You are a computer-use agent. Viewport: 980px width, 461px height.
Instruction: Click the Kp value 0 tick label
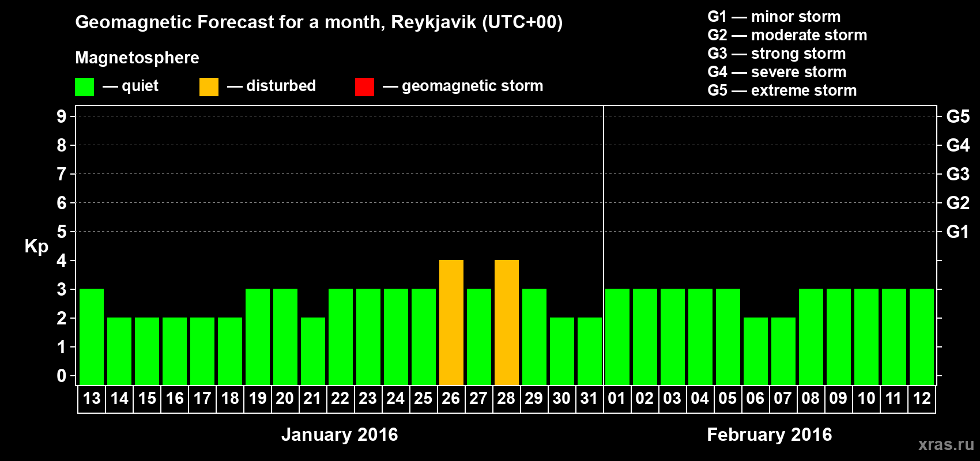point(62,376)
